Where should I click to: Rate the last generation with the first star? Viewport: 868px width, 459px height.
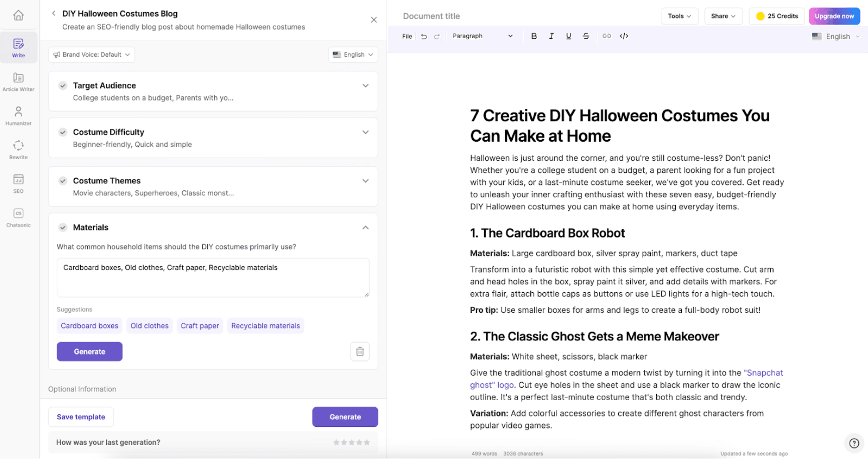(x=337, y=442)
